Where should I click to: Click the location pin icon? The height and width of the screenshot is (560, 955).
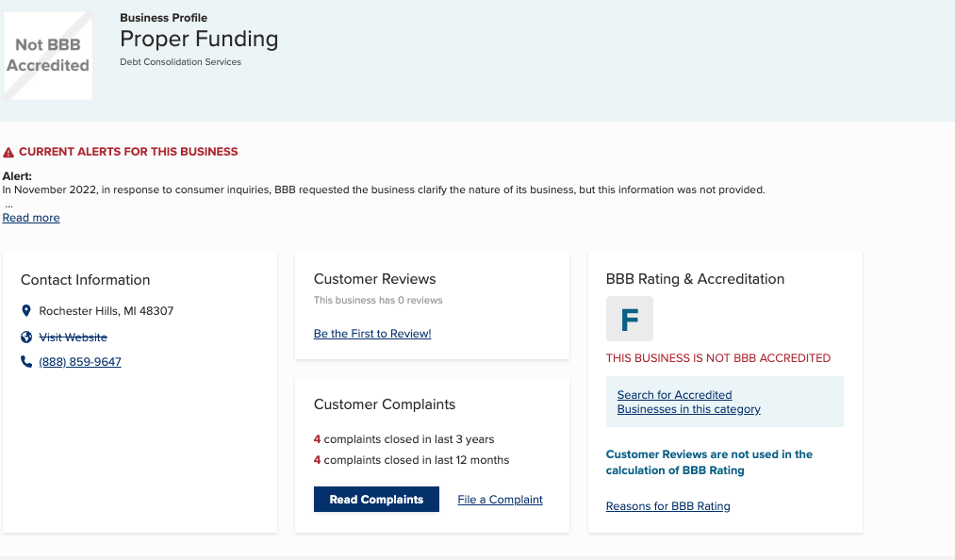(26, 311)
